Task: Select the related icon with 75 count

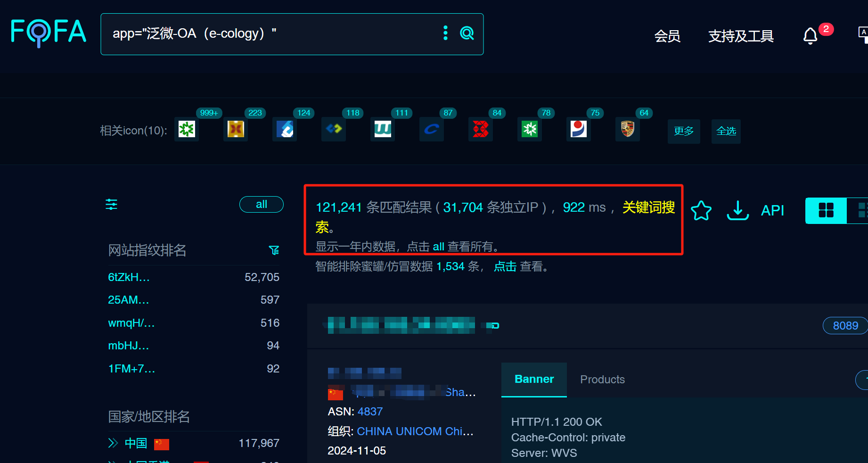Action: tap(579, 129)
